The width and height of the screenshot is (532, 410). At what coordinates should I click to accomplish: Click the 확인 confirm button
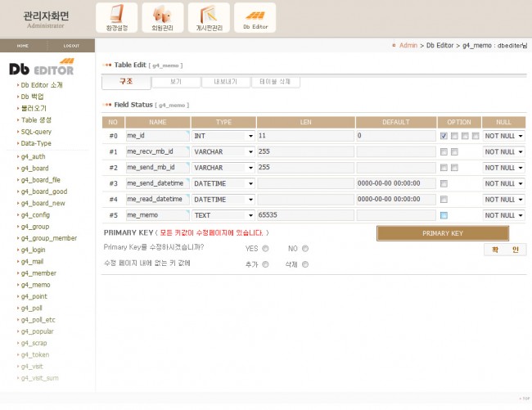point(504,250)
